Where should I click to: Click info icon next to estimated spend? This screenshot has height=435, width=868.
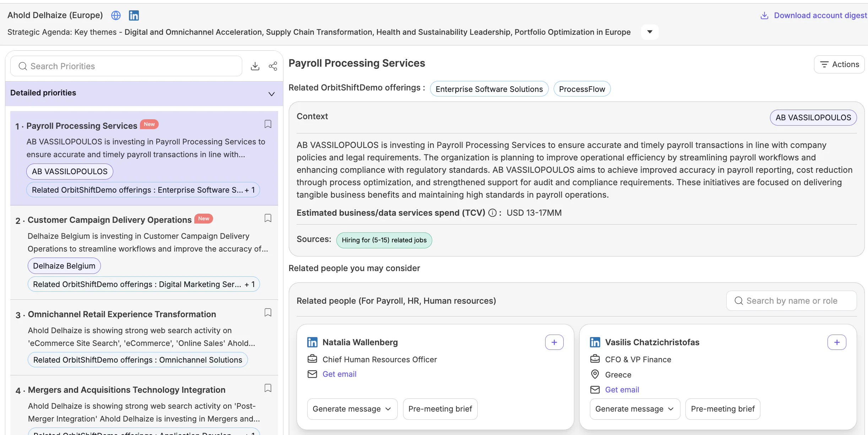click(492, 213)
